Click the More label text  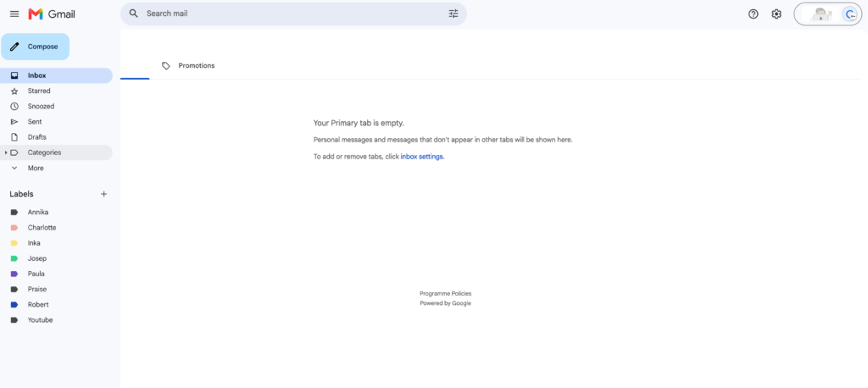[x=36, y=169]
